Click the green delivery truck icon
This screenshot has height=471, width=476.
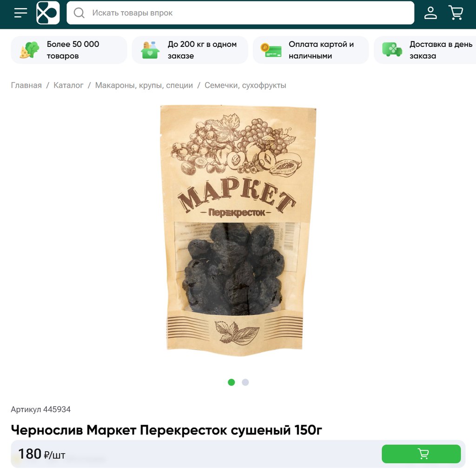tap(392, 50)
